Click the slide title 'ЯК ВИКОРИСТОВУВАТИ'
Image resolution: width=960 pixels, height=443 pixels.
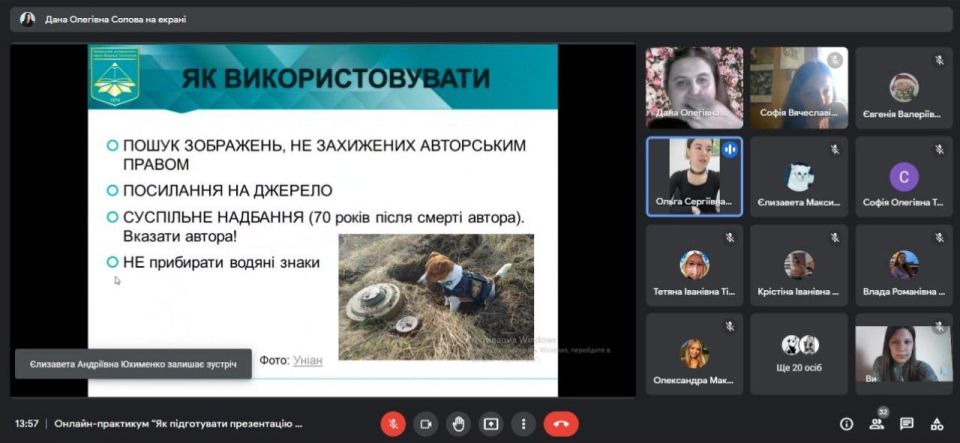coord(336,78)
